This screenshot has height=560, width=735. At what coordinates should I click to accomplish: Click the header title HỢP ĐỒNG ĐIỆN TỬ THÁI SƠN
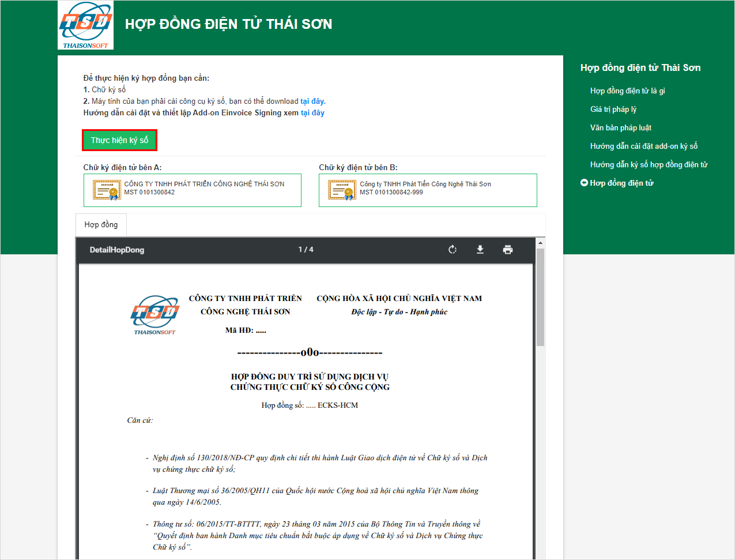229,24
